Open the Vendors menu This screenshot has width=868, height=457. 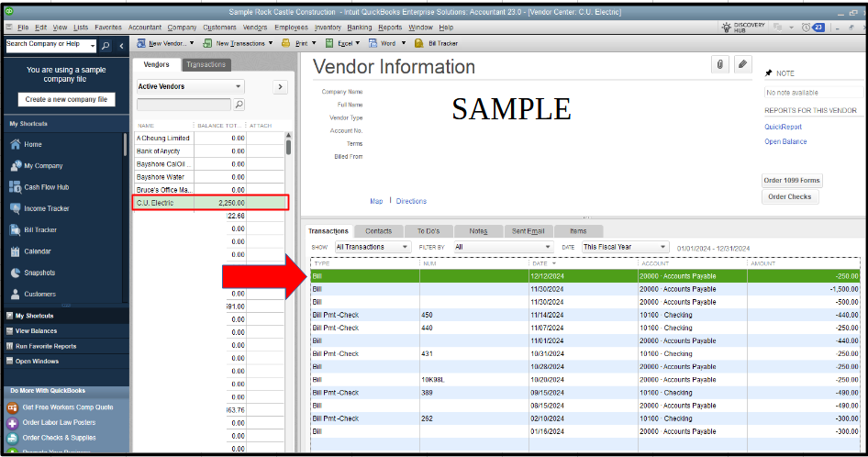click(x=255, y=28)
